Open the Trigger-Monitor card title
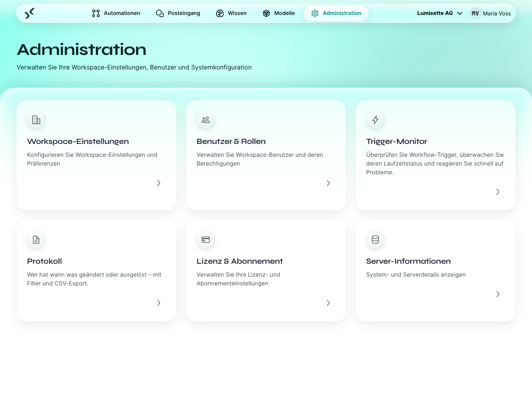The height and width of the screenshot is (416, 532). pyautogui.click(x=397, y=141)
